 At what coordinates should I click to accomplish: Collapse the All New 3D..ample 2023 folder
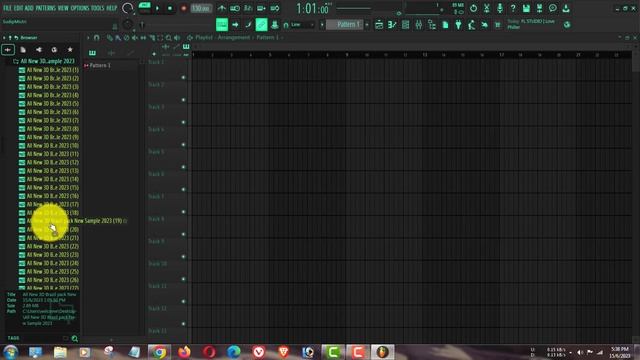tap(44, 61)
